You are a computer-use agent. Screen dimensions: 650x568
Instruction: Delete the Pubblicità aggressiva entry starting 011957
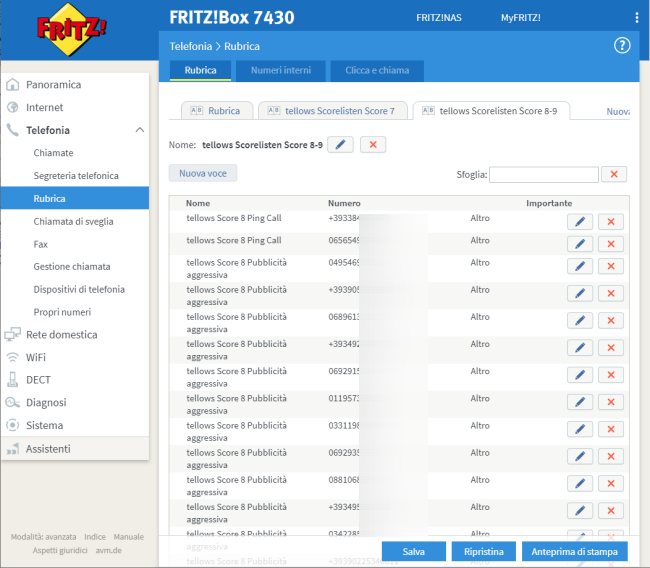pyautogui.click(x=611, y=402)
